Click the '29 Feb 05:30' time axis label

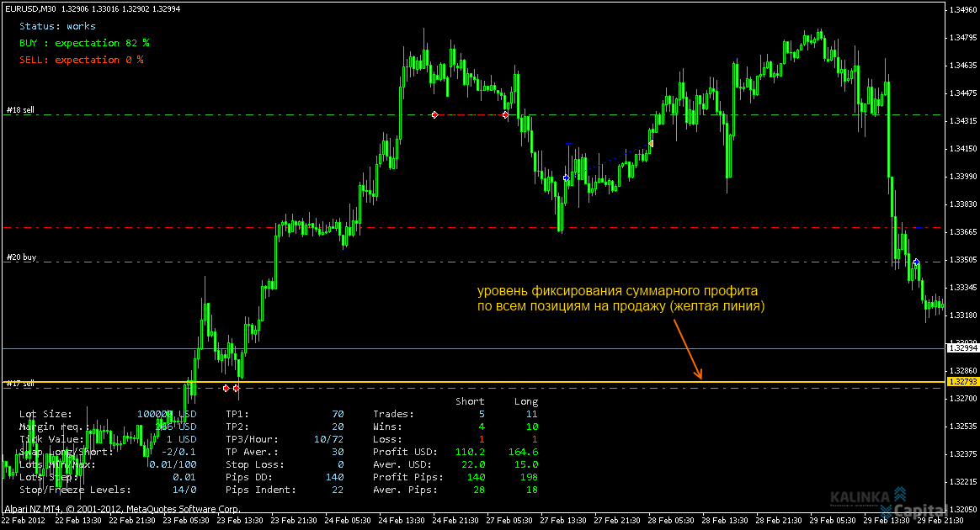coord(834,521)
